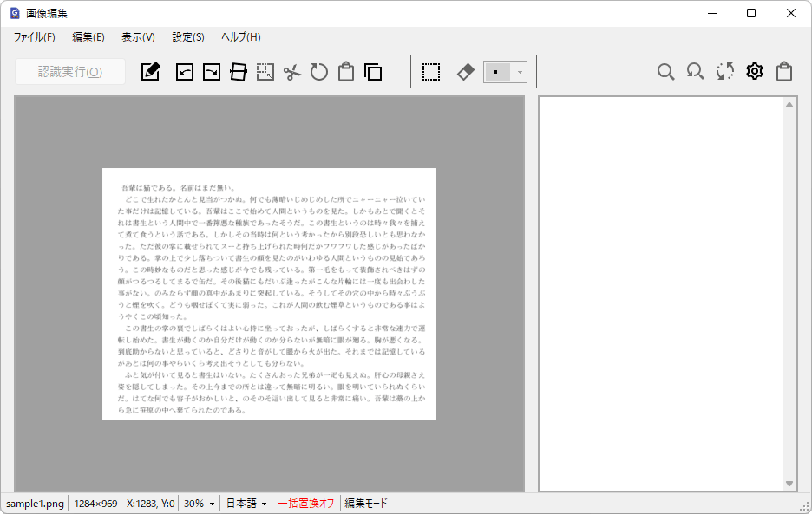Select the skew correction icon
812x514 pixels.
(x=239, y=71)
